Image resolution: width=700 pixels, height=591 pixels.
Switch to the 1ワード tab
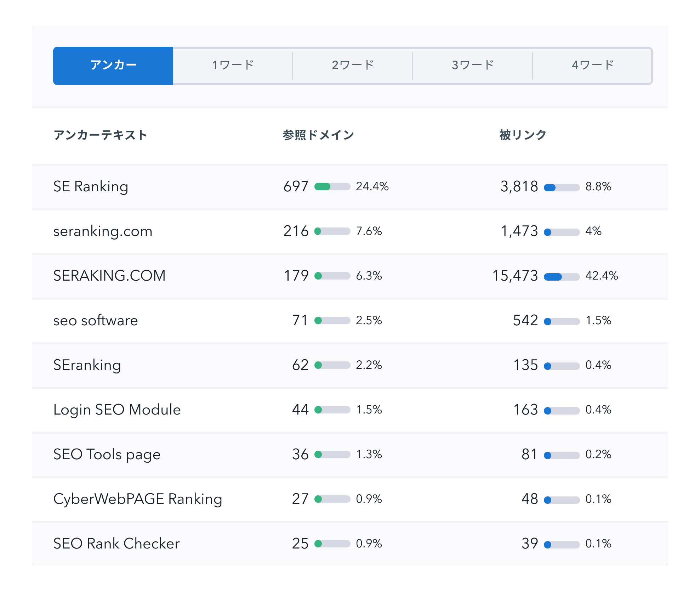[x=233, y=66]
